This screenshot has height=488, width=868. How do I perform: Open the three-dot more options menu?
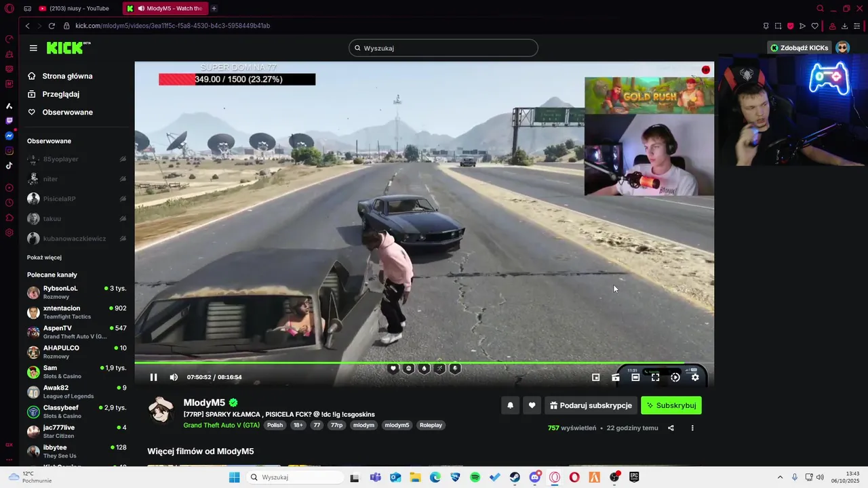(x=692, y=428)
